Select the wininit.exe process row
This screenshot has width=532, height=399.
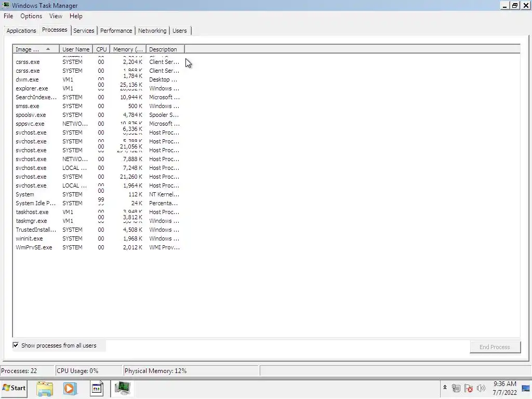(98, 238)
